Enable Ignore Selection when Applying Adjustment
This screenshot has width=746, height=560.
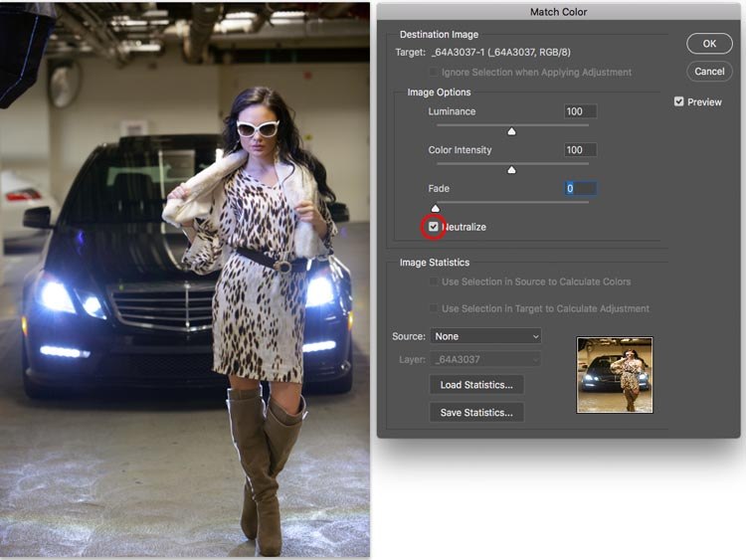[x=434, y=73]
